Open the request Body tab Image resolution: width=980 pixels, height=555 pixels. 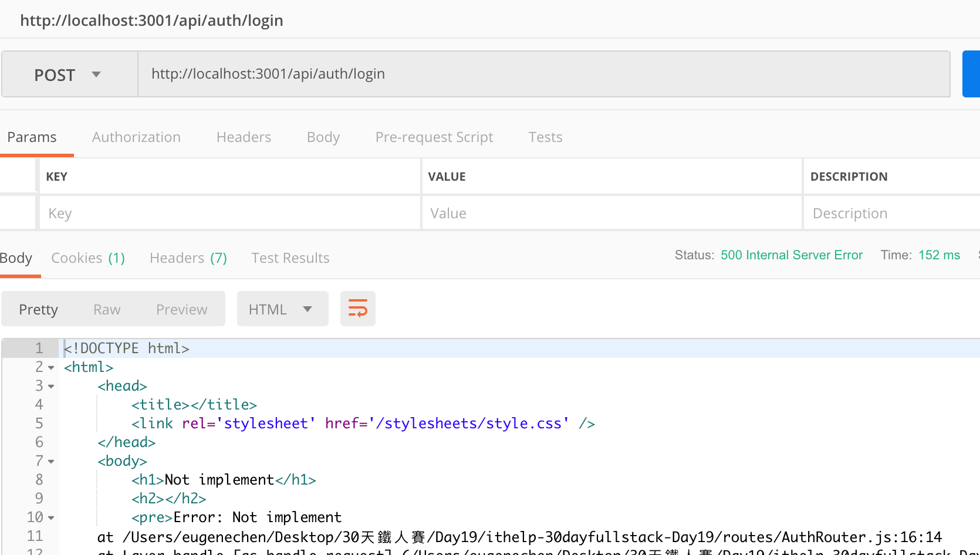point(323,137)
